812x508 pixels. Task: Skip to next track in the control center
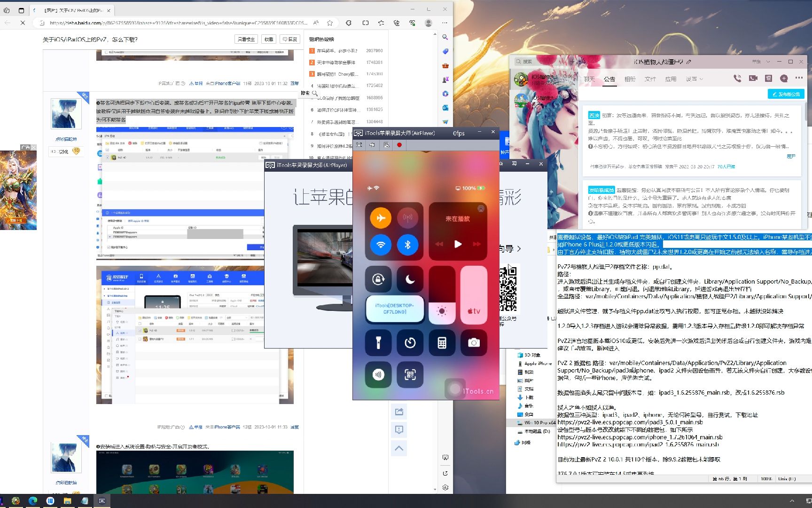(476, 244)
